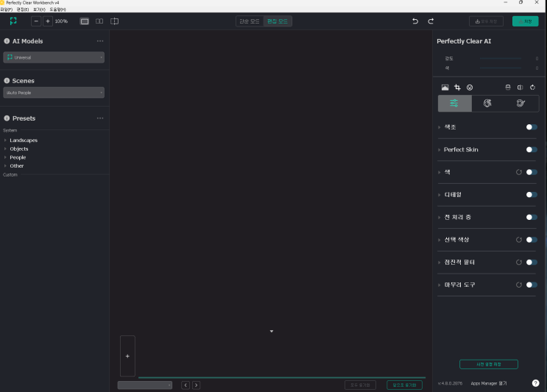
Task: Expand the Landscapes preset group
Action: [5, 140]
